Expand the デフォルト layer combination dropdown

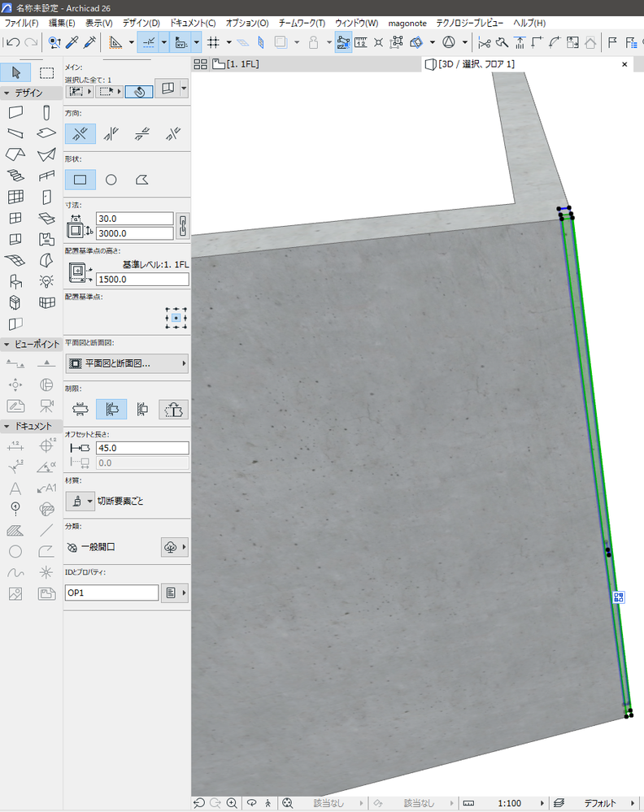(x=632, y=803)
